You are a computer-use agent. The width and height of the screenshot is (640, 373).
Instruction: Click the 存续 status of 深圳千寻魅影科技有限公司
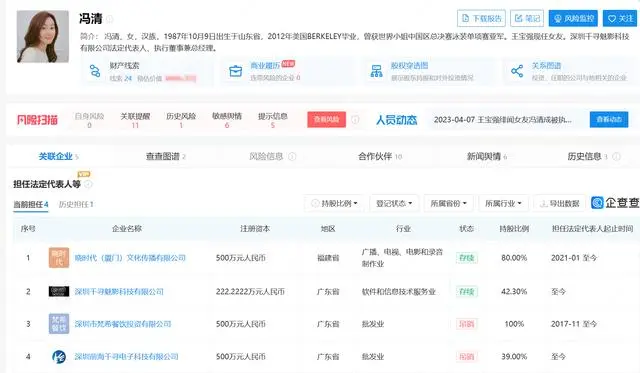pyautogui.click(x=467, y=291)
